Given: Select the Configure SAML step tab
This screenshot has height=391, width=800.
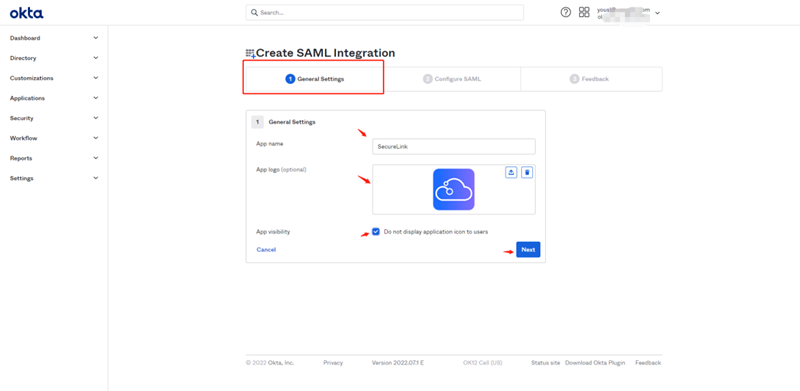Looking at the screenshot, I should point(452,79).
